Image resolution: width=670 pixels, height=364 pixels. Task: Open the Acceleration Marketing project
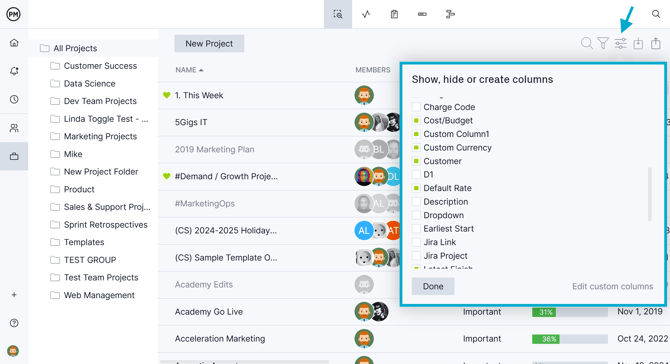tap(220, 339)
